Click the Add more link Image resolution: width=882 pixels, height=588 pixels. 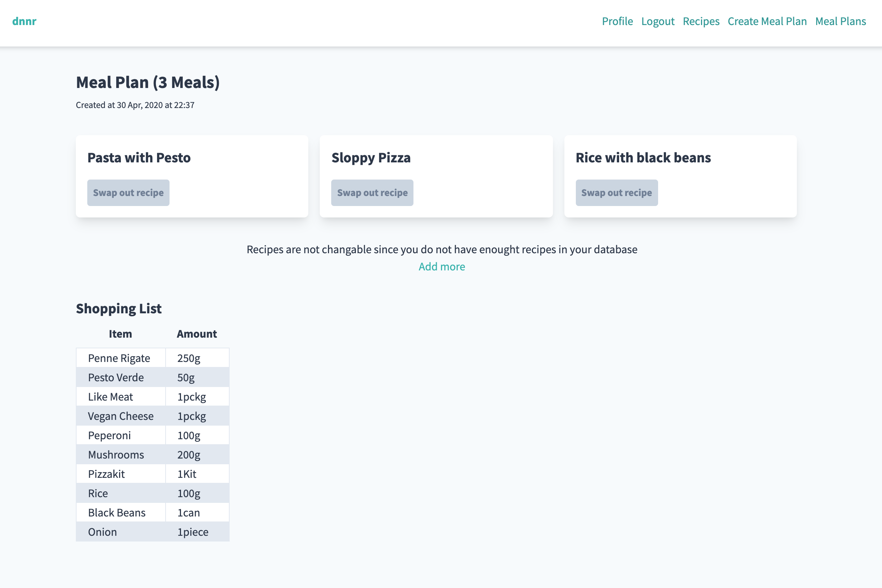[441, 266]
